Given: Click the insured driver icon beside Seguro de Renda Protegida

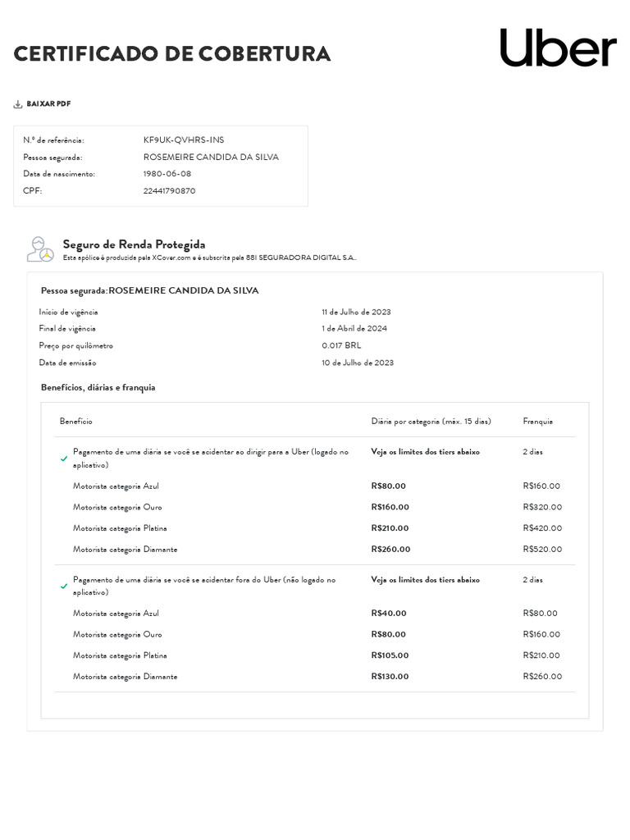Looking at the screenshot, I should click(x=41, y=249).
